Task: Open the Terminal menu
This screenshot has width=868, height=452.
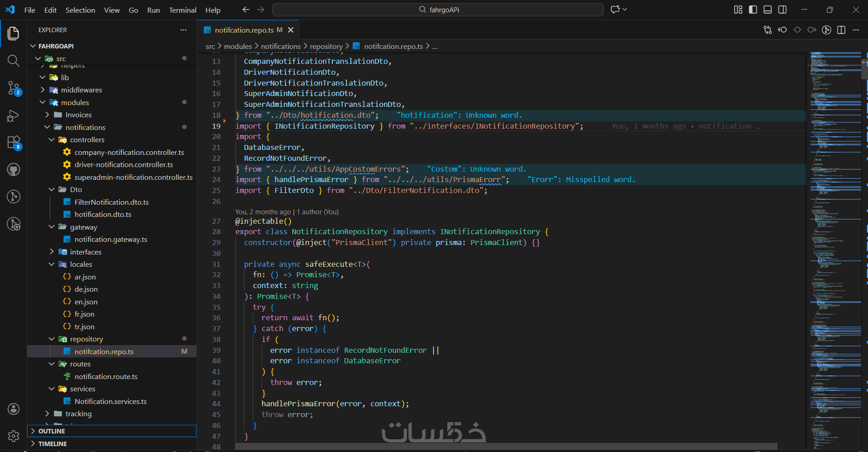Action: pos(182,10)
